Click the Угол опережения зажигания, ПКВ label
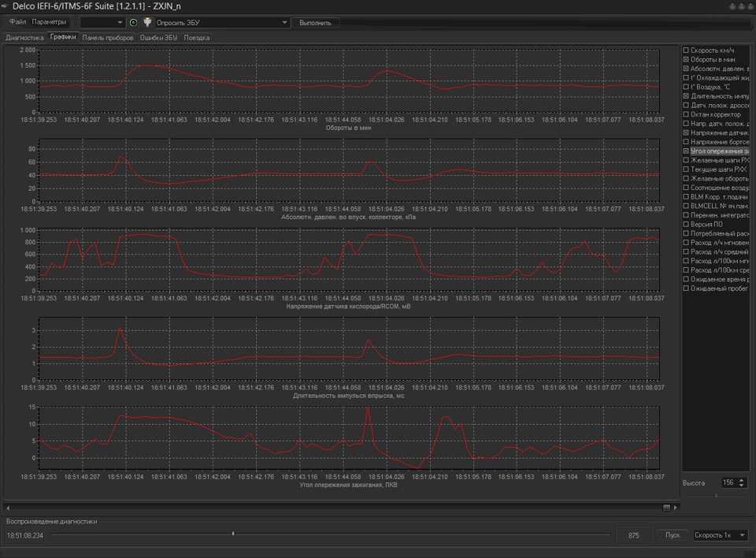Viewport: 756px width, 558px height. (349, 485)
